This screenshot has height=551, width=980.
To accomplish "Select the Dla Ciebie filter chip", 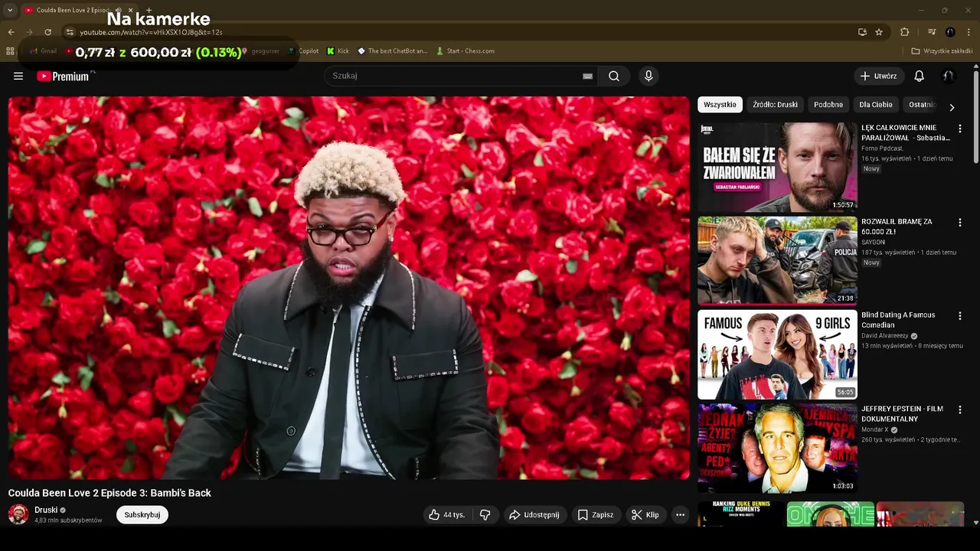I will click(876, 105).
